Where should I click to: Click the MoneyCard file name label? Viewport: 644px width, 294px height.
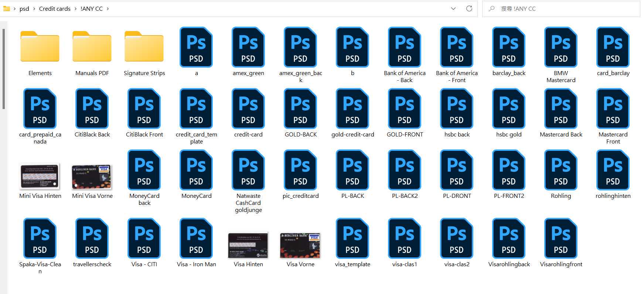[x=196, y=196]
